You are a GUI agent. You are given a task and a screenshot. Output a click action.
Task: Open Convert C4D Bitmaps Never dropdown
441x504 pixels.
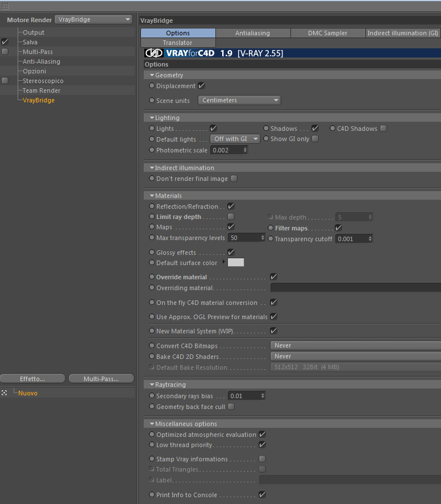coord(356,345)
